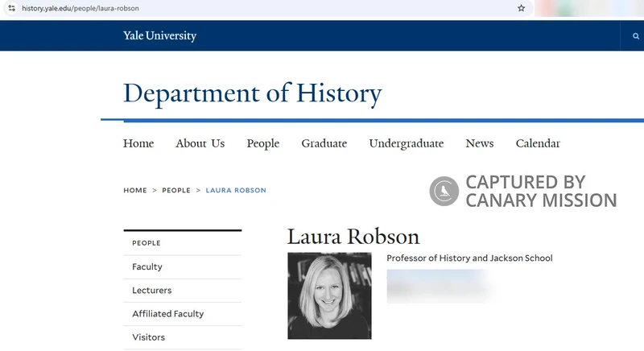644x351 pixels.
Task: Select Faculty in the sidebar list
Action: pyautogui.click(x=147, y=266)
